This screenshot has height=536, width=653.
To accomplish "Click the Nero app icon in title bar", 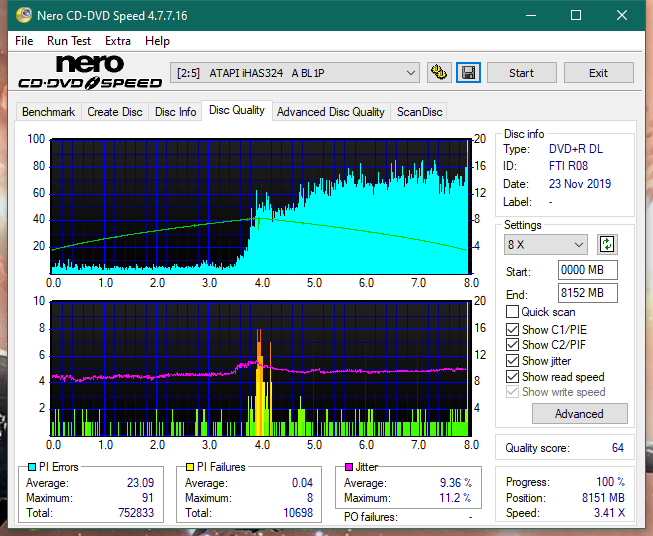I will pos(24,15).
